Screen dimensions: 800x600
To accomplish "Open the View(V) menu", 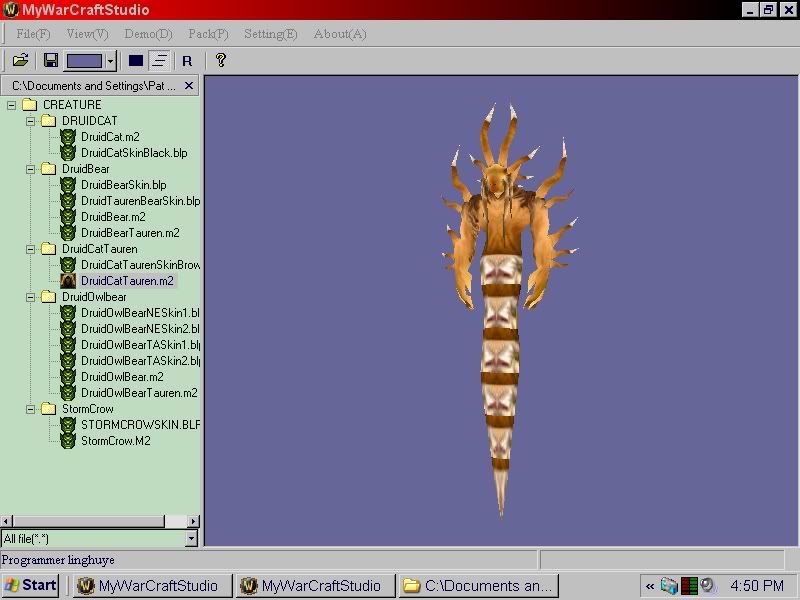I will (87, 34).
